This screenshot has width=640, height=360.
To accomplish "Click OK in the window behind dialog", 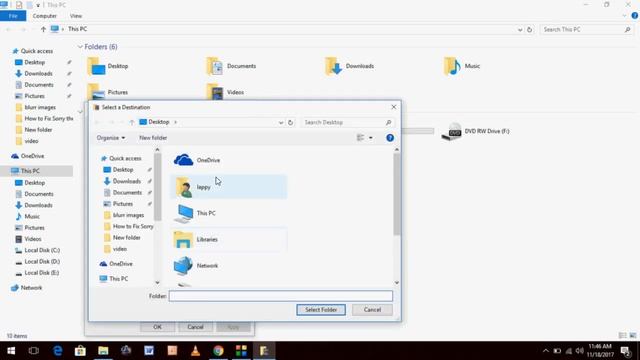I will [x=158, y=327].
